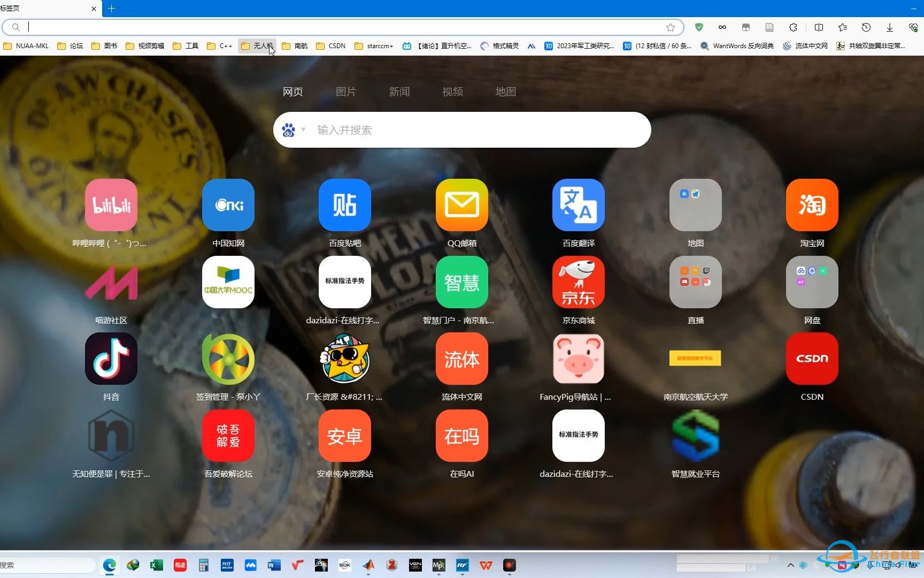This screenshot has width=924, height=578.
Task: Open the 中国大学MOOC shortcut
Action: (228, 282)
